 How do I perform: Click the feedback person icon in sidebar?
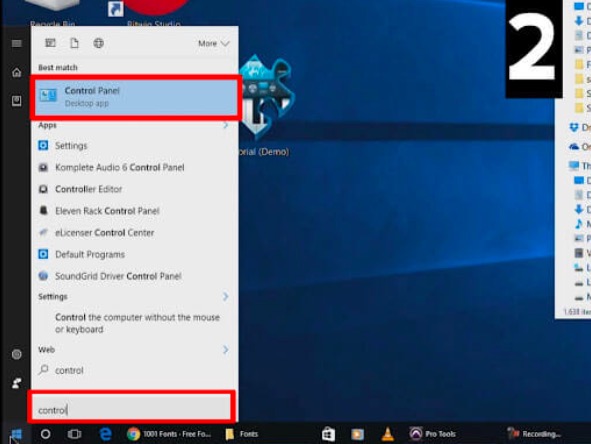(16, 383)
